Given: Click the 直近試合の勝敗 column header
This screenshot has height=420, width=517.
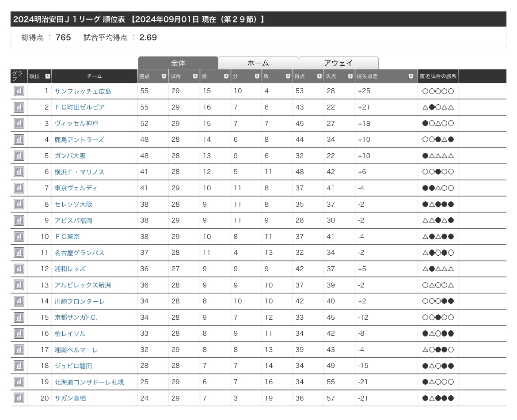Looking at the screenshot, I should click(x=438, y=76).
